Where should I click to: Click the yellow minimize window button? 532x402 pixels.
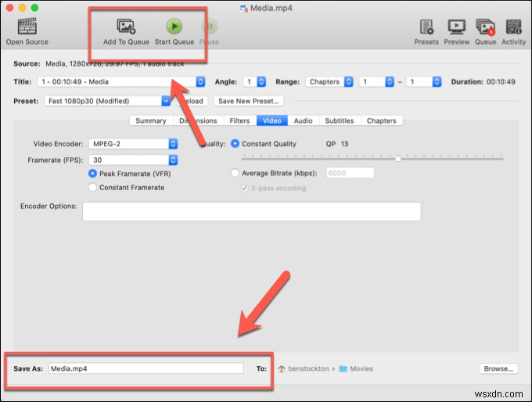(23, 8)
